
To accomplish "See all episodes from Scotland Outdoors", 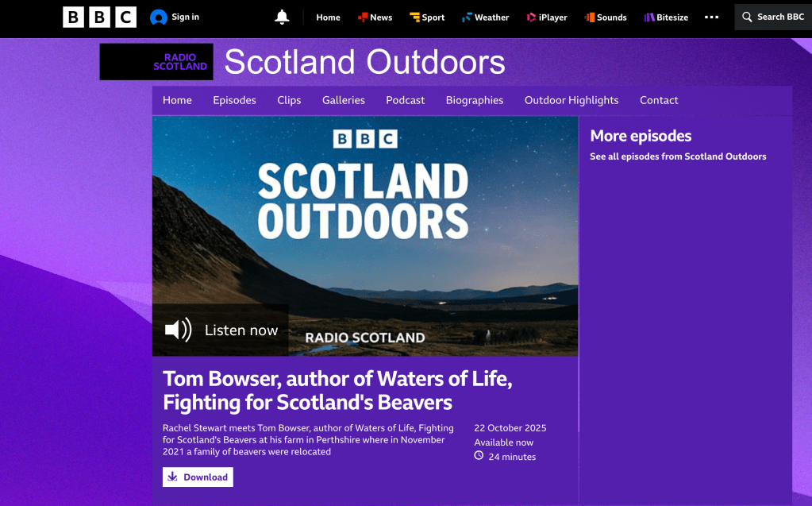I will [x=678, y=156].
